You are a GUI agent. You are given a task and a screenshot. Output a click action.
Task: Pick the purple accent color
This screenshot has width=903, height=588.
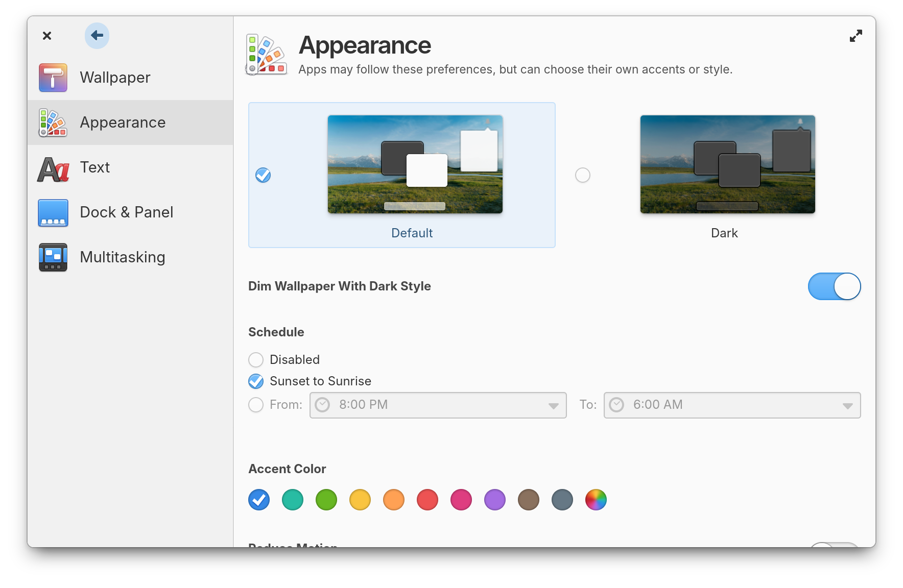tap(495, 500)
